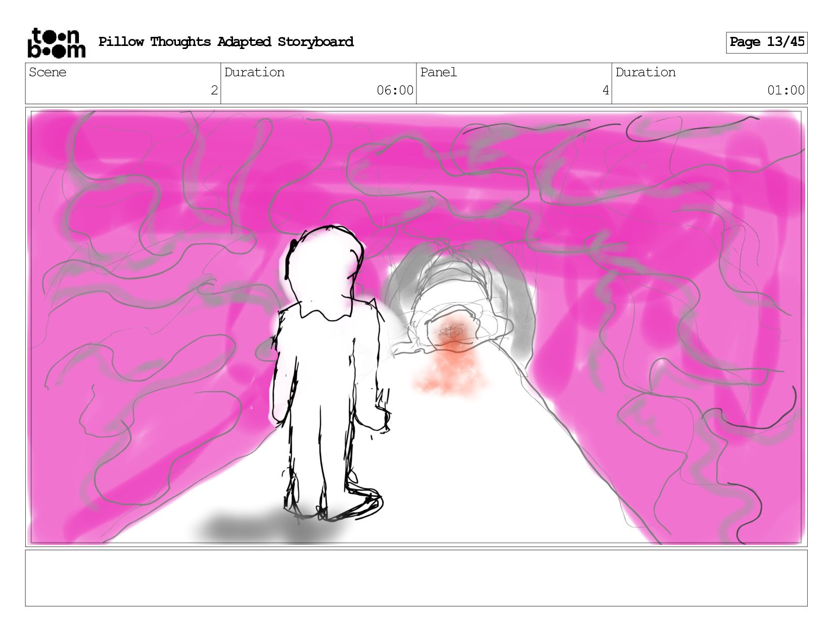Click the empty notes box below panel
The width and height of the screenshot is (834, 644).
pos(416,578)
